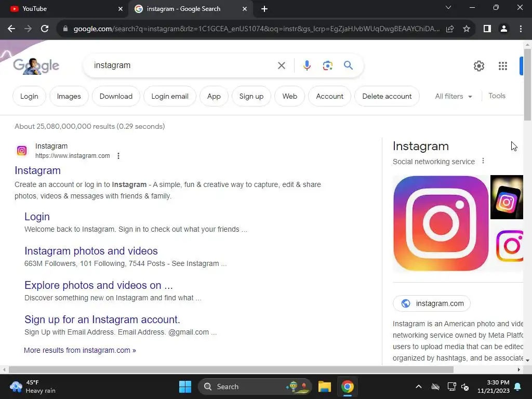Open the Google doodle logo
Screen dimensions: 532x399
click(36, 65)
